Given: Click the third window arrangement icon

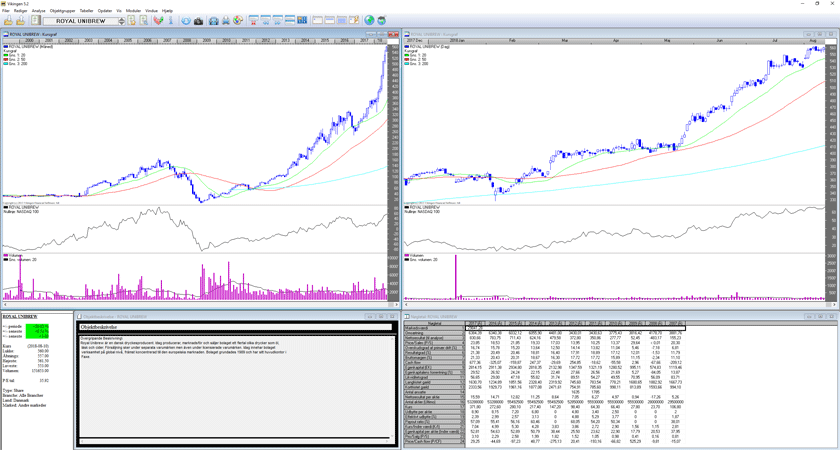Looking at the screenshot, I should (x=278, y=20).
